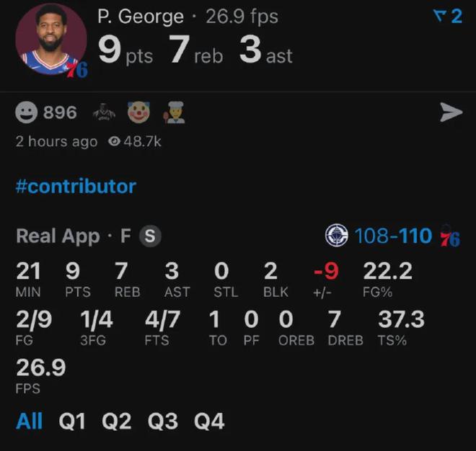476x451 pixels.
Task: Click the 896 reactions count
Action: tap(60, 112)
